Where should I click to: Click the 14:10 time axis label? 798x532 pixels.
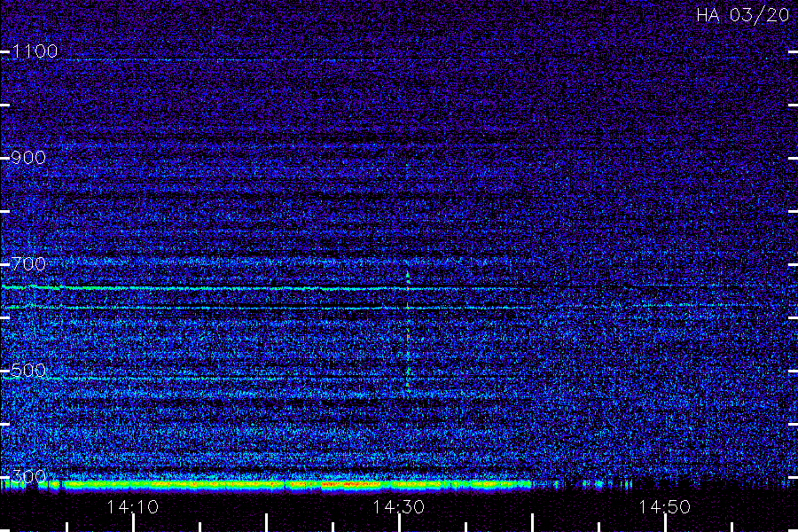tap(132, 507)
